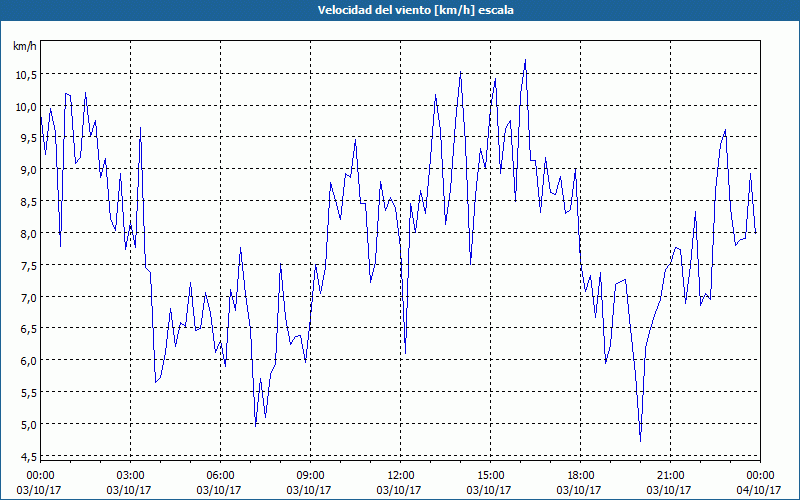Click the 12:00 time axis label
800x500 pixels.
tap(401, 476)
